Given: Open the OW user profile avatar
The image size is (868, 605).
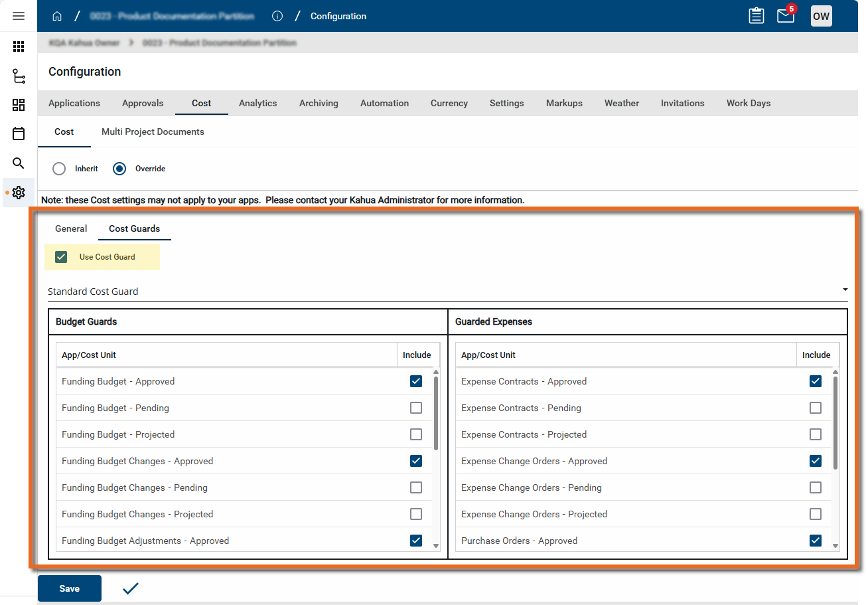Looking at the screenshot, I should [821, 16].
